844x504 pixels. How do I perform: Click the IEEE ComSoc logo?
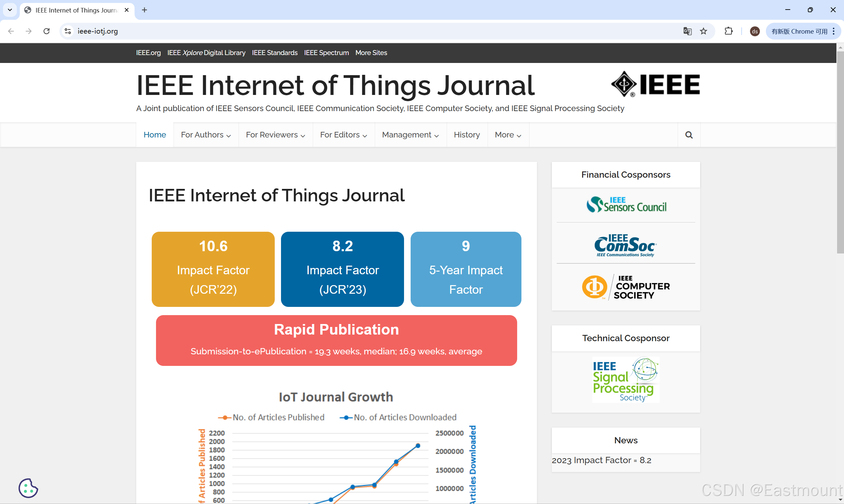625,245
